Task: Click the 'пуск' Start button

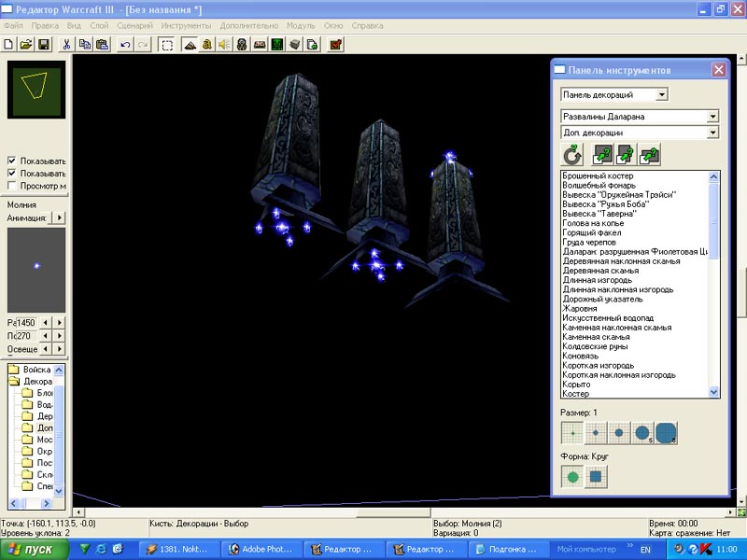Action: [34, 550]
